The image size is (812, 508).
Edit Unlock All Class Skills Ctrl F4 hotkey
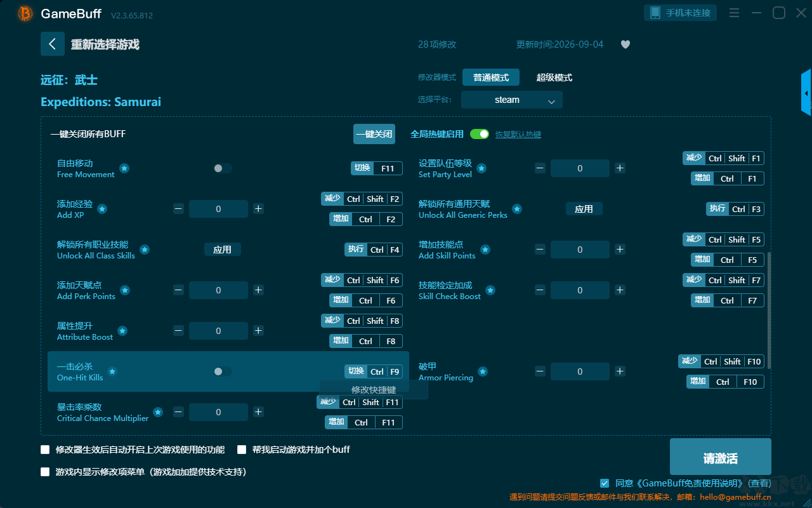[x=374, y=250]
